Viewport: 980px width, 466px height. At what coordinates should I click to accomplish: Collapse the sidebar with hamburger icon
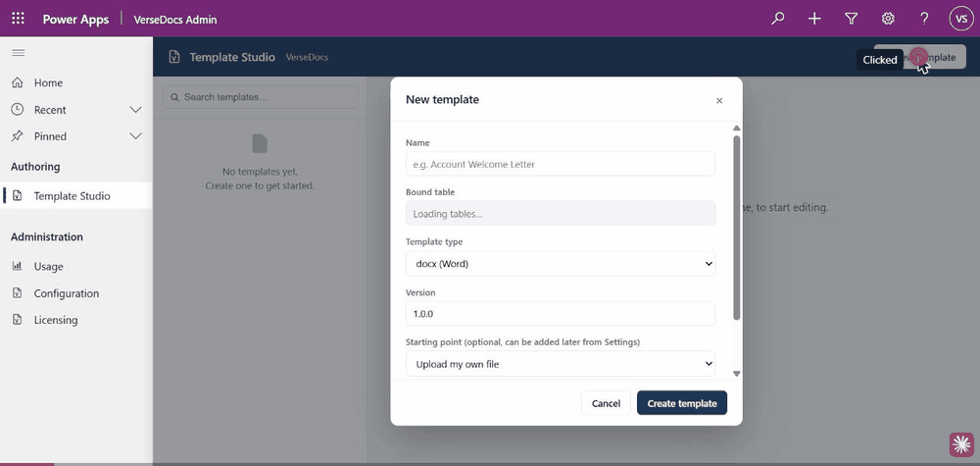tap(18, 53)
